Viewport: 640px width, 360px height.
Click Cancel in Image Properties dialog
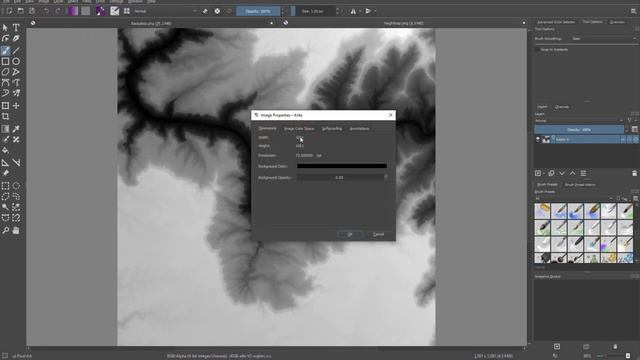pyautogui.click(x=378, y=234)
